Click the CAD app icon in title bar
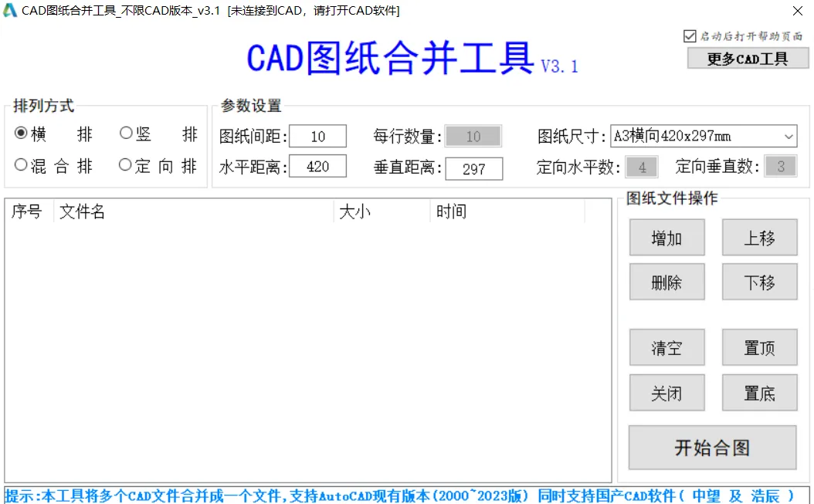 tap(10, 10)
